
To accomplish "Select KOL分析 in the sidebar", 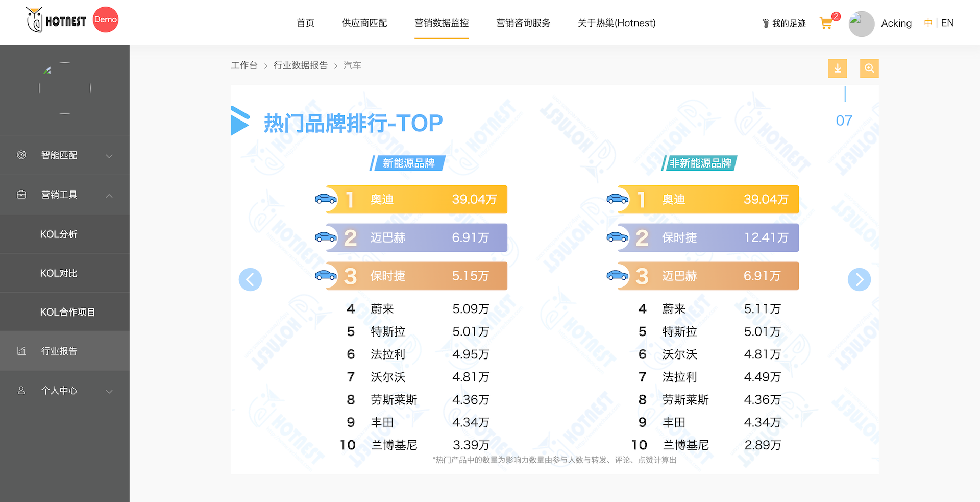I will [59, 234].
